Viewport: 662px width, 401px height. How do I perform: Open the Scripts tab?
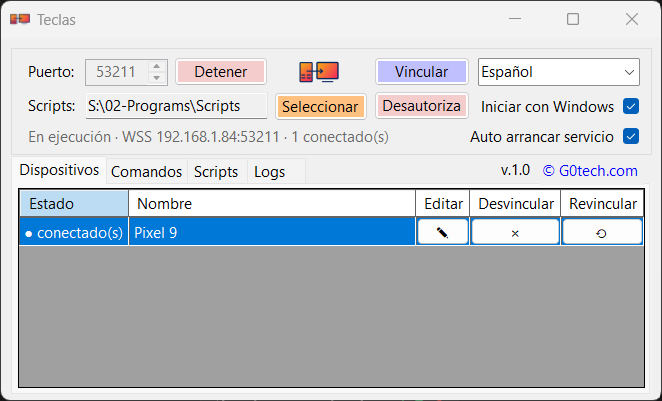coord(216,172)
